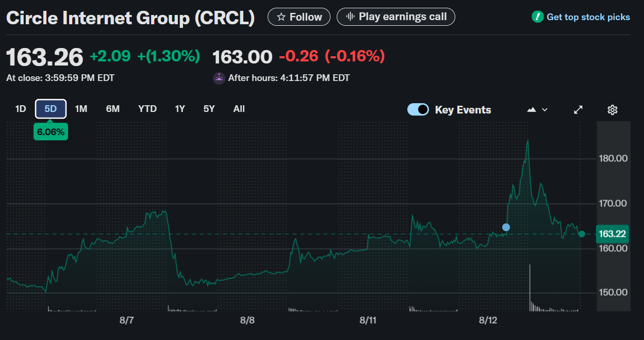Click the 163.22 current price label
The width and height of the screenshot is (644, 340).
(x=613, y=234)
